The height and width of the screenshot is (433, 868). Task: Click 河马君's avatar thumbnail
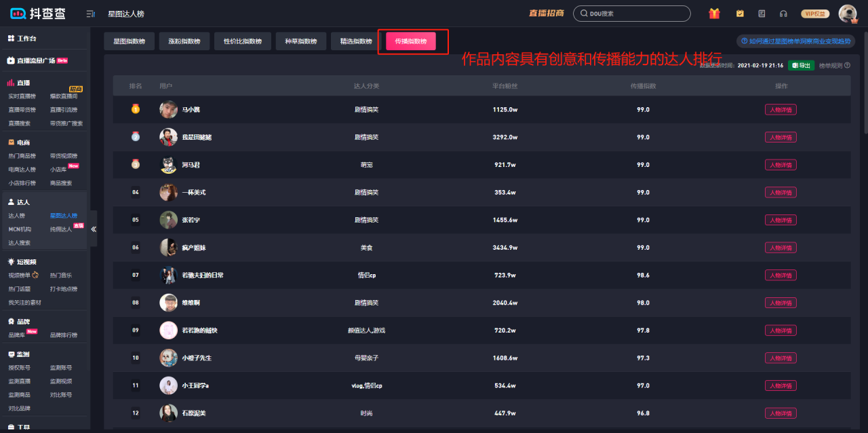click(168, 165)
